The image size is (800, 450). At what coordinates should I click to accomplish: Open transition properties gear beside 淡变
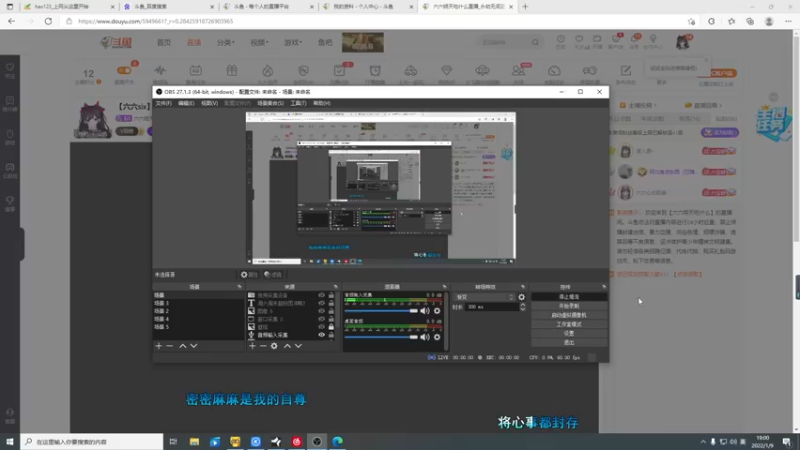tap(521, 297)
